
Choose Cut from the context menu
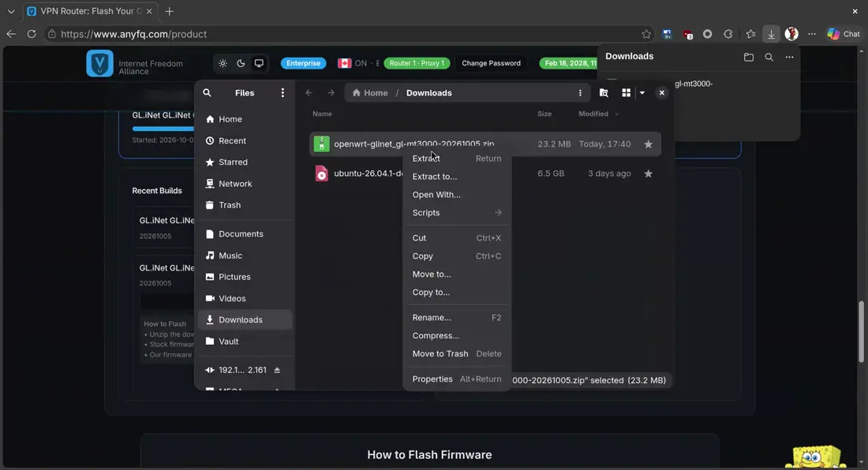457,238
